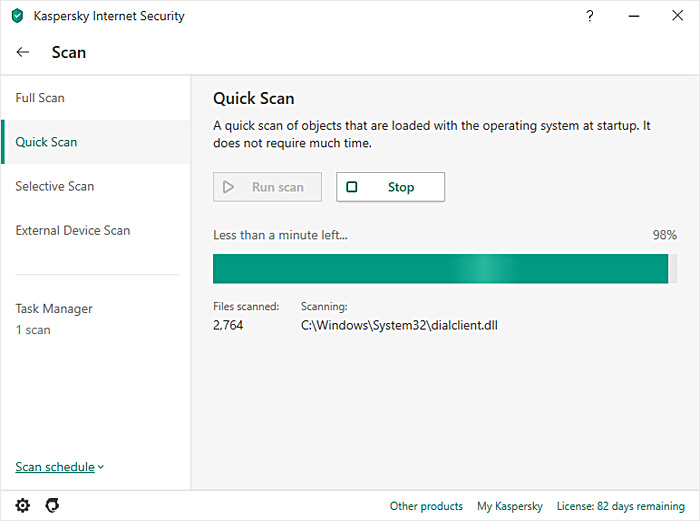The width and height of the screenshot is (700, 521).
Task: Click the green scan progress bar
Action: pyautogui.click(x=440, y=268)
